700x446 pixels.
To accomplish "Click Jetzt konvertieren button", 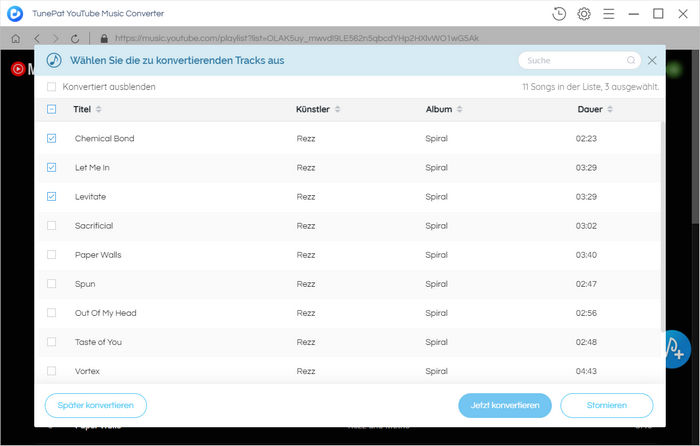I will [505, 405].
